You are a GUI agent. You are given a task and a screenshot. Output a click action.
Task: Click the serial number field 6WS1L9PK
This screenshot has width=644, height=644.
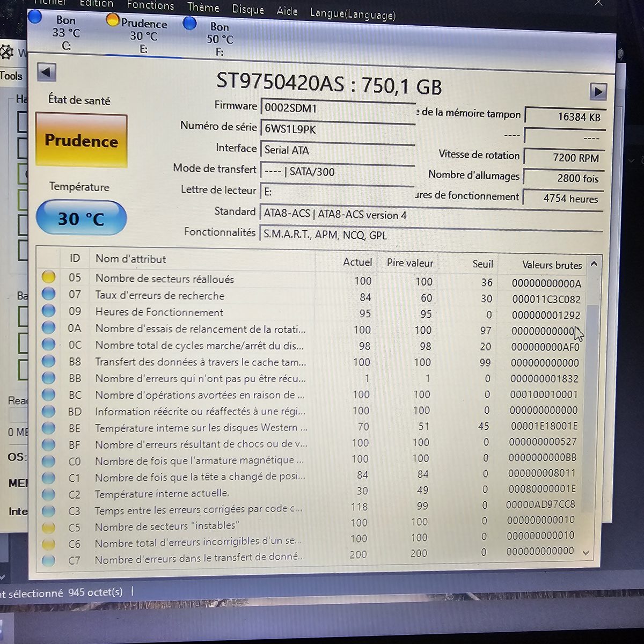[x=338, y=129]
